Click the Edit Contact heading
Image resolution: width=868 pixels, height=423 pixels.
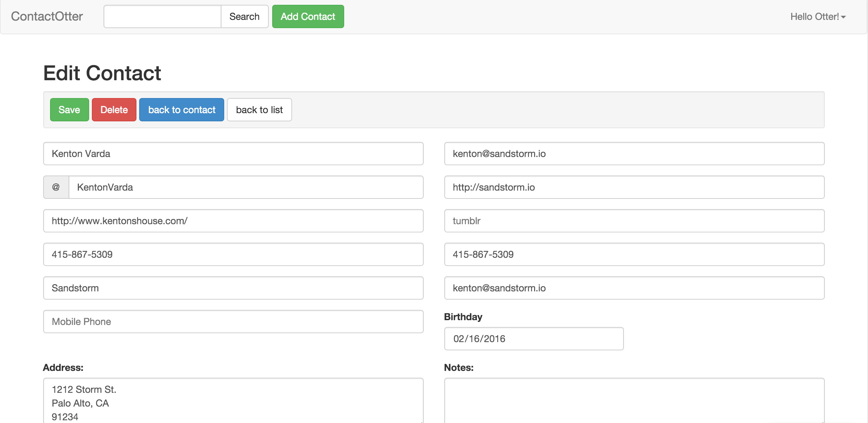point(102,73)
